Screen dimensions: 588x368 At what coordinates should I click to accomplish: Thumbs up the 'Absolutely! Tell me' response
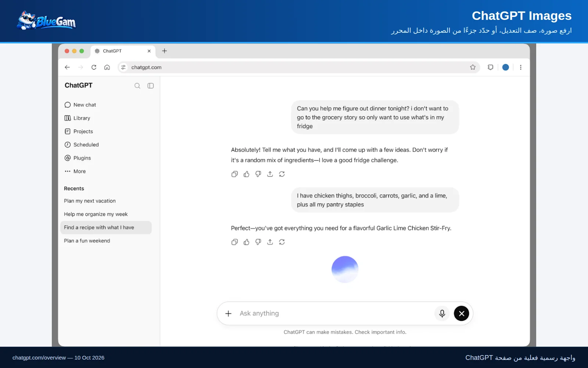click(x=246, y=174)
